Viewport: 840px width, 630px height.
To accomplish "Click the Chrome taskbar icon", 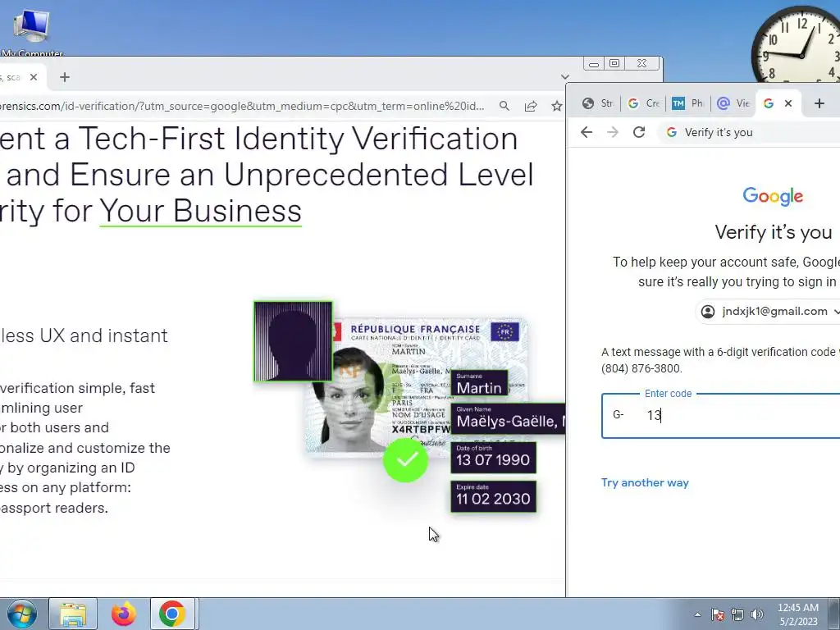I will 172,614.
